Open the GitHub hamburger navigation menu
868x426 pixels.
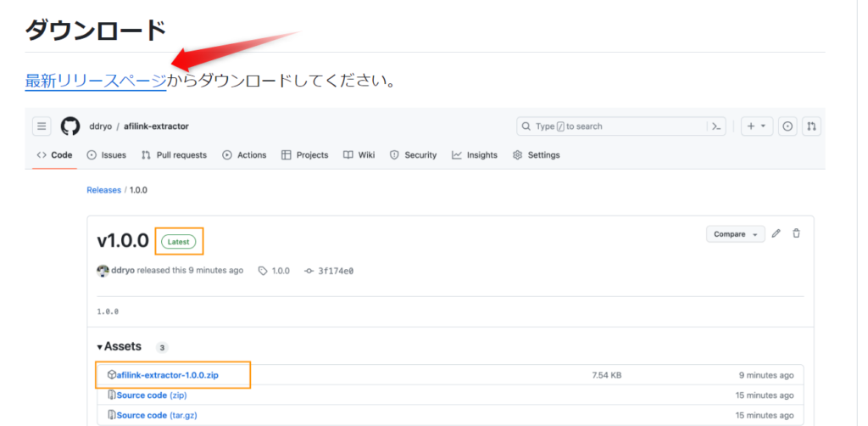pyautogui.click(x=42, y=126)
